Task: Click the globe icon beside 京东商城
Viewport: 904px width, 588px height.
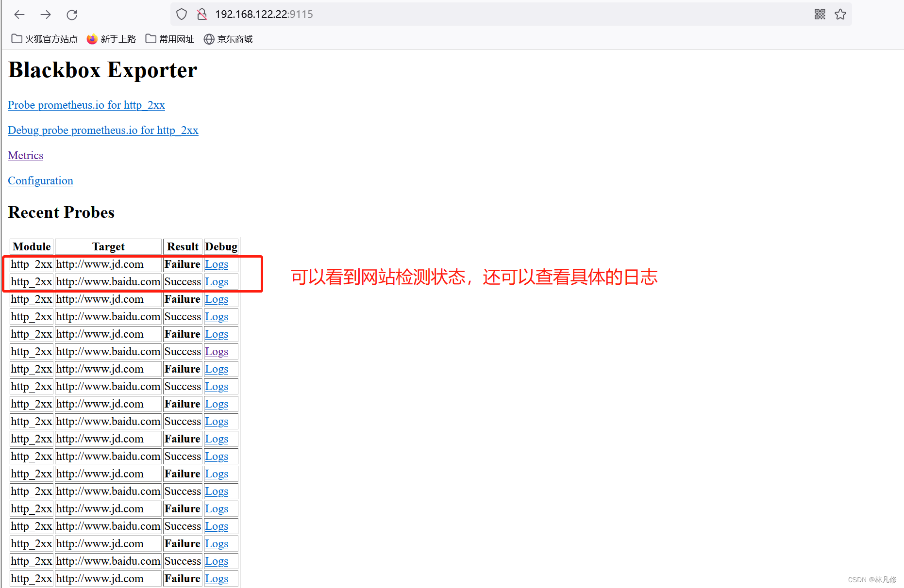Action: (209, 39)
